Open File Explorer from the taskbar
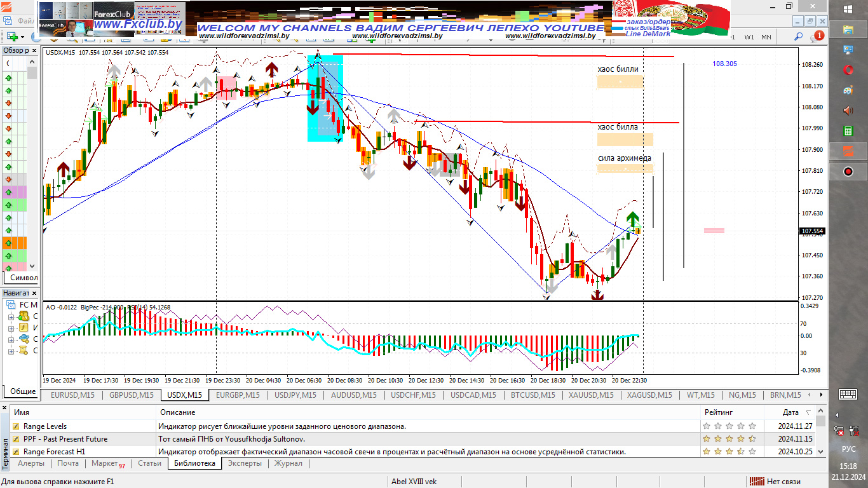Screen dimensions: 868x488 [x=848, y=29]
